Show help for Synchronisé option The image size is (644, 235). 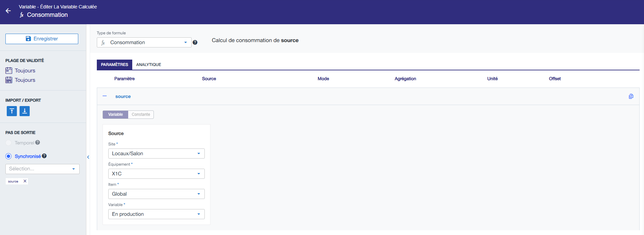(x=44, y=156)
